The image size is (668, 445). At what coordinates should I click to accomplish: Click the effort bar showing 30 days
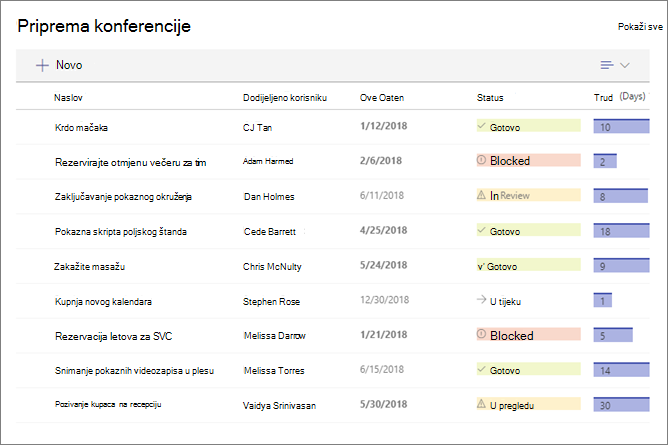621,404
